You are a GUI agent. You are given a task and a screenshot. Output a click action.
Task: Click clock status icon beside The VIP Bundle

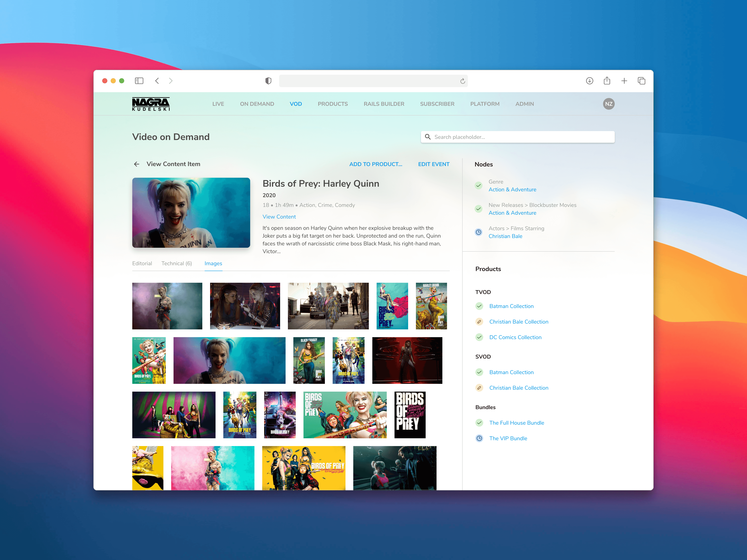479,438
